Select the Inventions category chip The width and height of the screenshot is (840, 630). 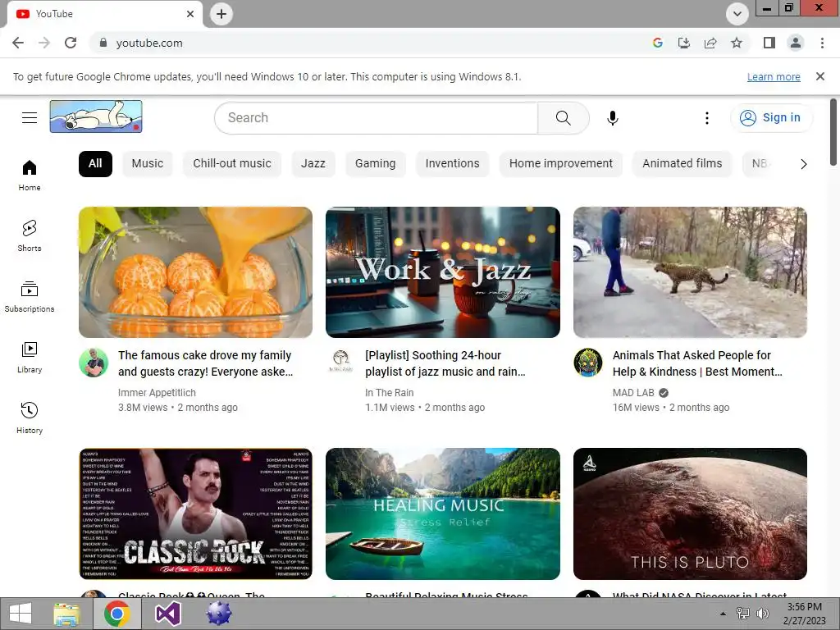452,164
